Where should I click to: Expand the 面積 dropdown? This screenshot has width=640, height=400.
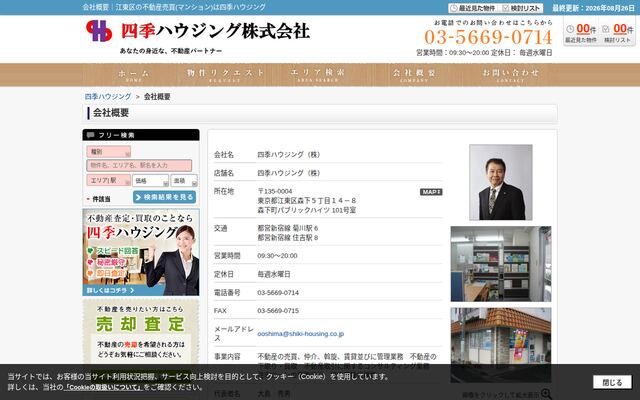pyautogui.click(x=184, y=180)
